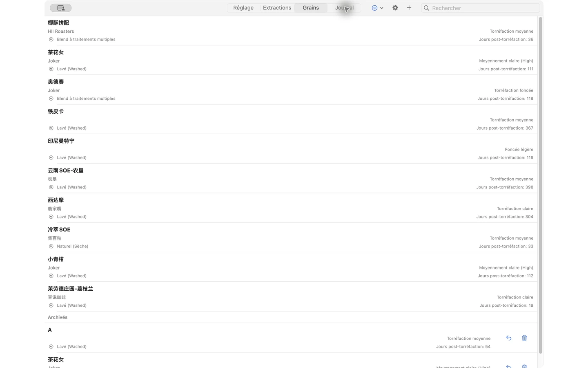Viewport: 588px width, 368px height.
Task: Open the Journal tab
Action: coord(344,8)
